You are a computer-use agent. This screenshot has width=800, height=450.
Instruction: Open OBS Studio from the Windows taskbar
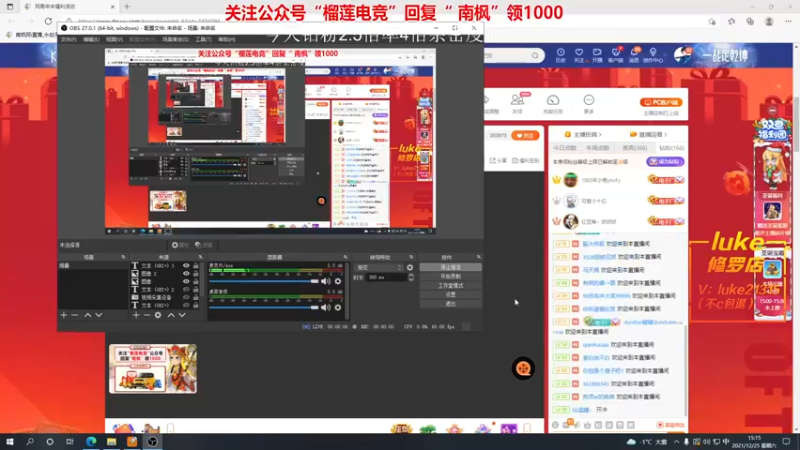click(x=152, y=442)
